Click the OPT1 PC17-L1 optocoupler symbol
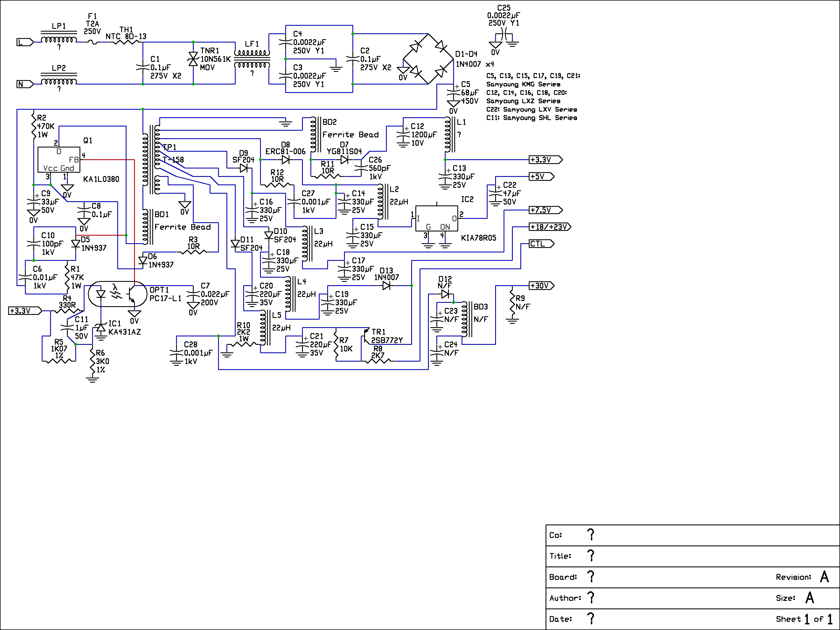The image size is (840, 630). click(x=117, y=294)
